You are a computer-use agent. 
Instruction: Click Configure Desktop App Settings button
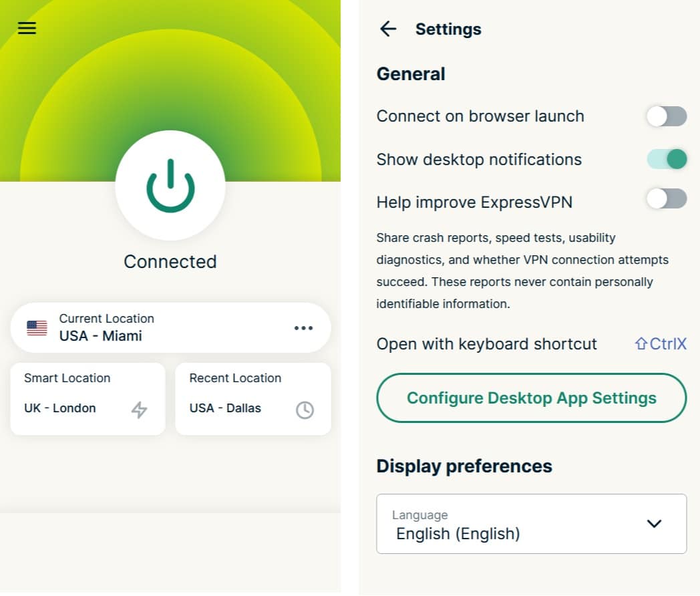(x=531, y=398)
